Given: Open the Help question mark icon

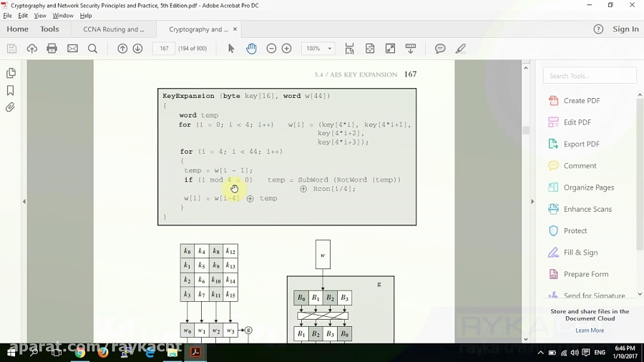Looking at the screenshot, I should (598, 29).
